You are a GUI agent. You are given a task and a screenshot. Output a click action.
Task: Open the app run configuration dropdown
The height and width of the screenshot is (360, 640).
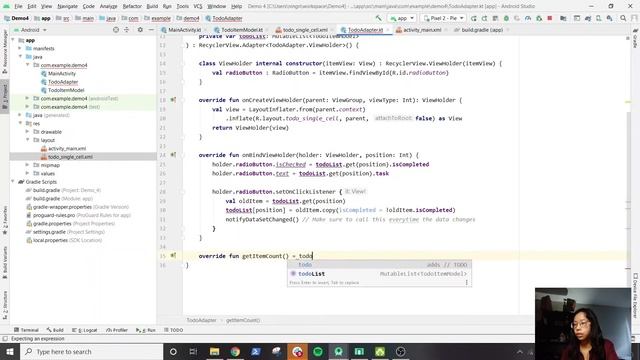pos(402,18)
